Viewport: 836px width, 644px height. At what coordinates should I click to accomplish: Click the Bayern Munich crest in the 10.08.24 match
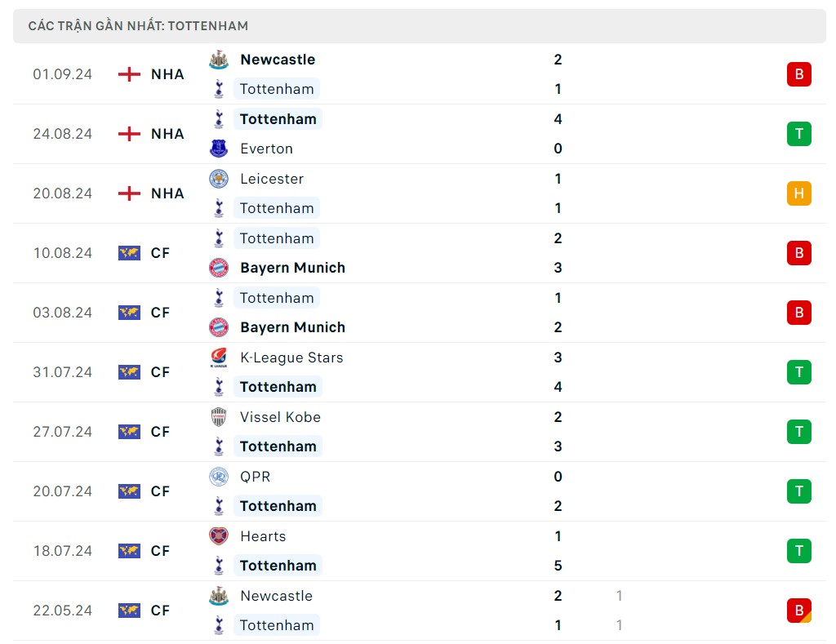point(218,268)
